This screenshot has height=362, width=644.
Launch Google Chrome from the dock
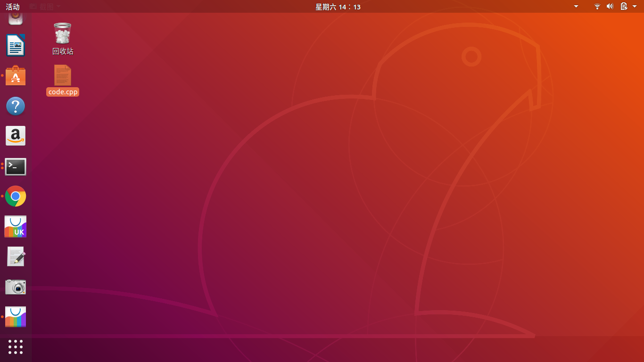(x=16, y=197)
